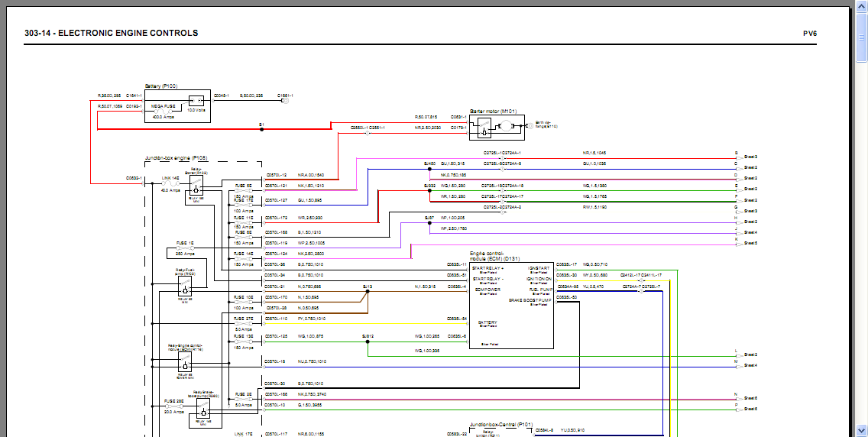Click the scrollbar down arrow button

861,430
